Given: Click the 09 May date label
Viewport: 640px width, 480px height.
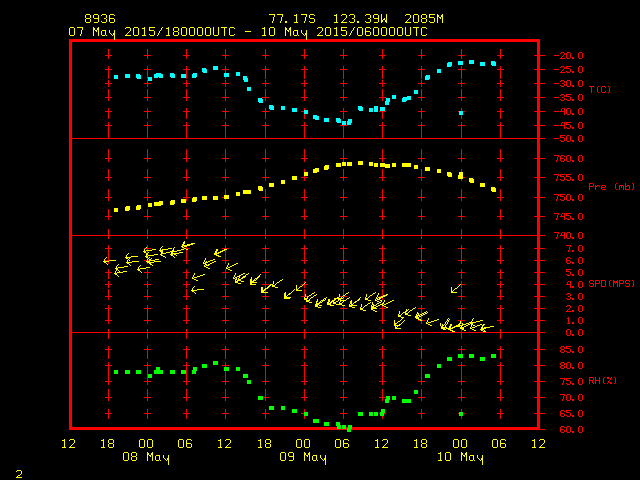Looking at the screenshot, I should click(303, 457).
